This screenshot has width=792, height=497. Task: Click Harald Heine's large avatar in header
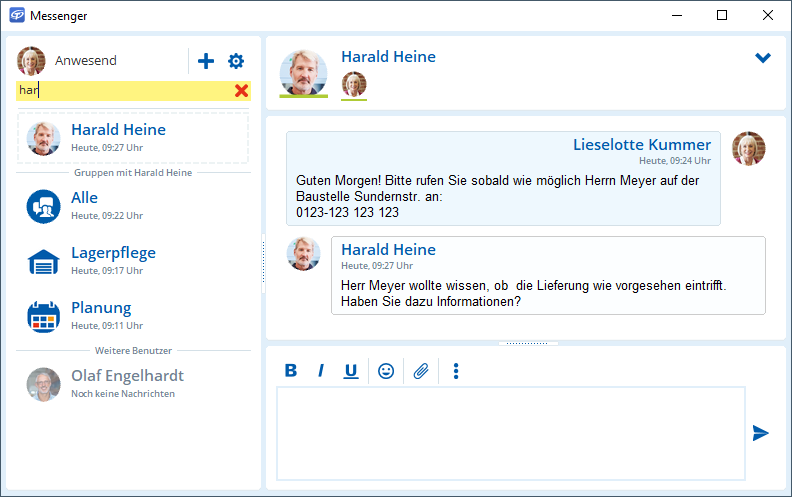coord(303,73)
